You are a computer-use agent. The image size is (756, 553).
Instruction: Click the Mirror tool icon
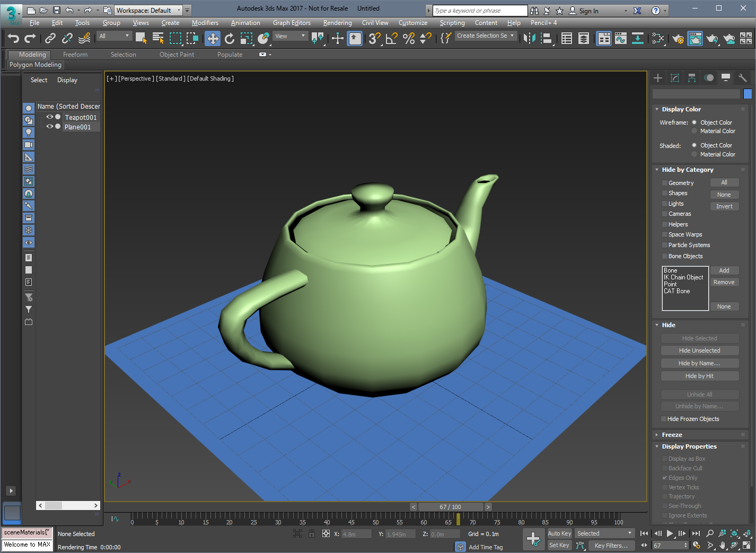click(x=529, y=38)
